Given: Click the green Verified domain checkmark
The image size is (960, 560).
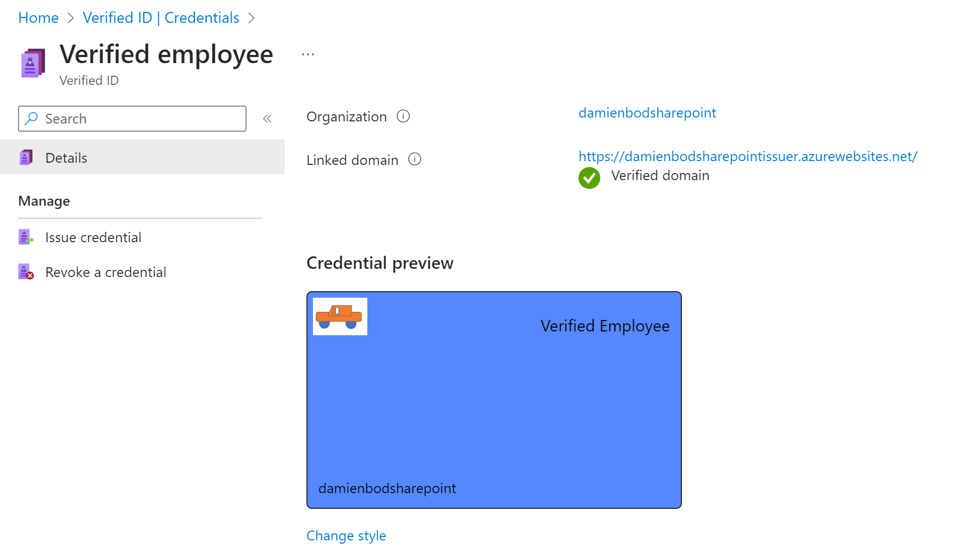Looking at the screenshot, I should click(589, 177).
